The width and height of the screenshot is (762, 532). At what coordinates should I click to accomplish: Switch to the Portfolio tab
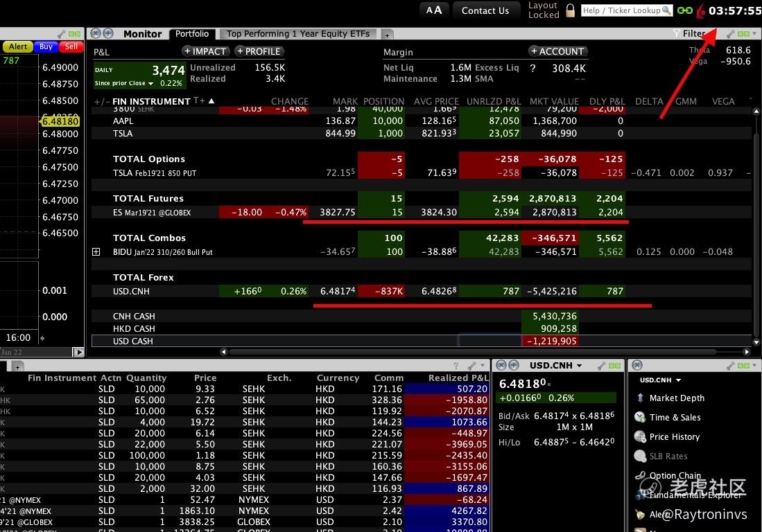click(x=192, y=33)
